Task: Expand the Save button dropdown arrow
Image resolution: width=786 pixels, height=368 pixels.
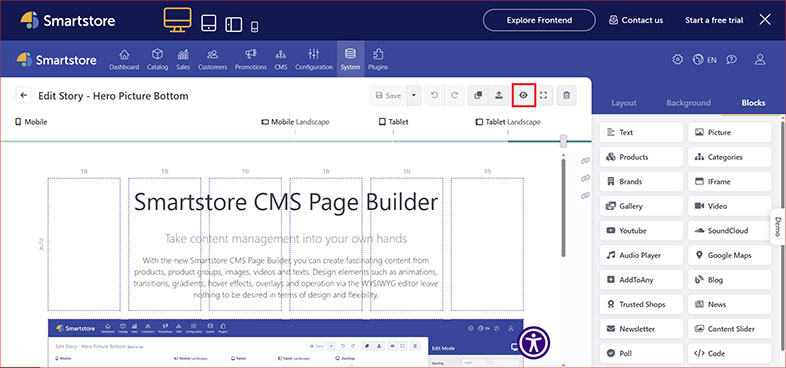Action: click(x=414, y=95)
